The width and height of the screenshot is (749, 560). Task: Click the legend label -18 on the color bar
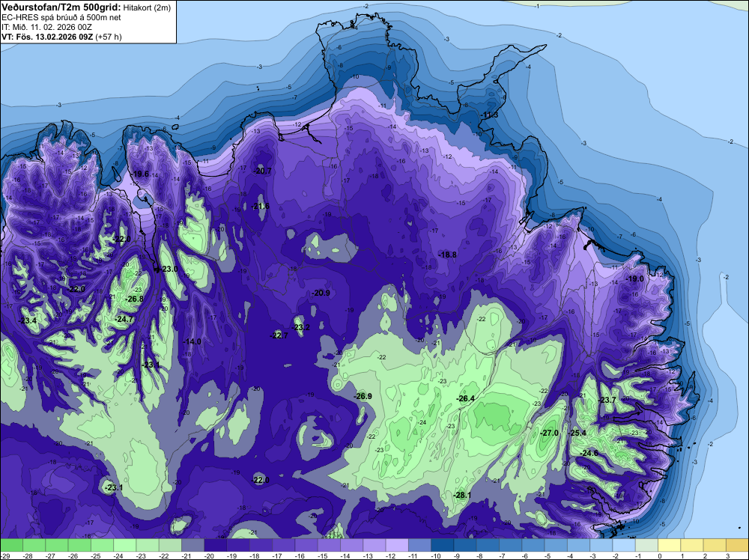(255, 556)
